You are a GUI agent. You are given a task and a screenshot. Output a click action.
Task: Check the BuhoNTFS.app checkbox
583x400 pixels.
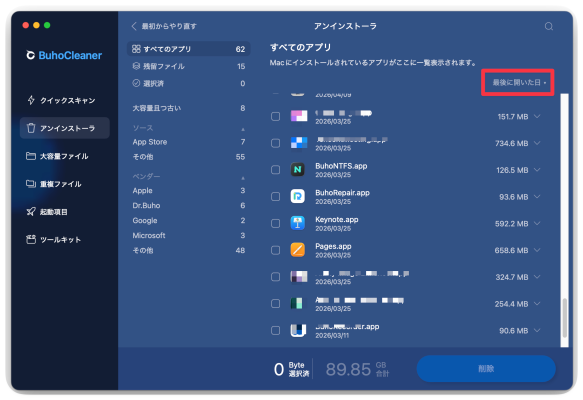coord(276,170)
